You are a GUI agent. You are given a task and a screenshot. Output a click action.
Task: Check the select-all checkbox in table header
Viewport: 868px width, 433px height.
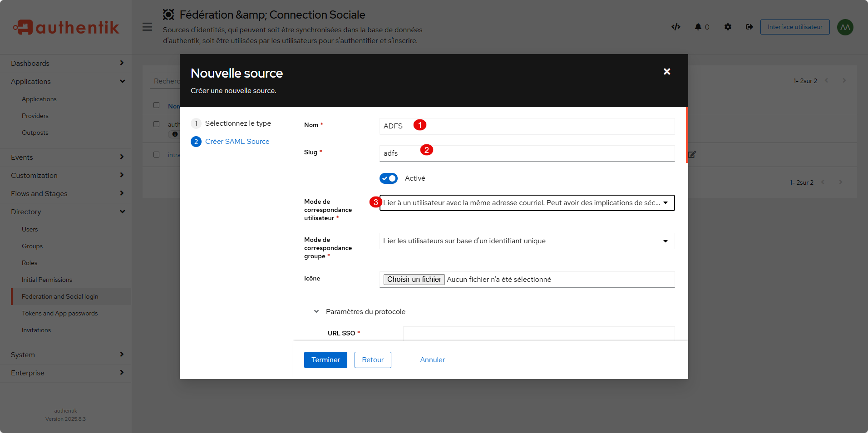tap(157, 105)
